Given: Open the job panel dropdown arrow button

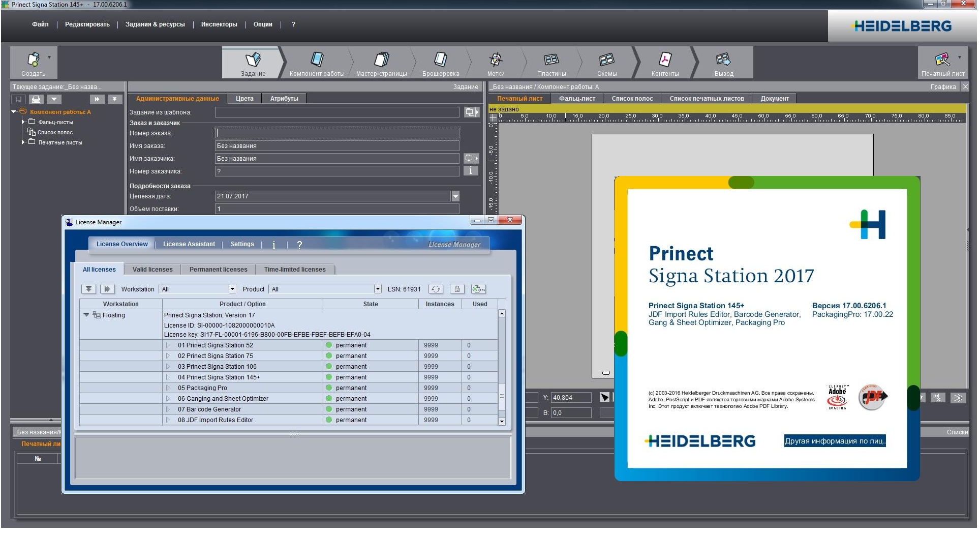Looking at the screenshot, I should coord(53,99).
